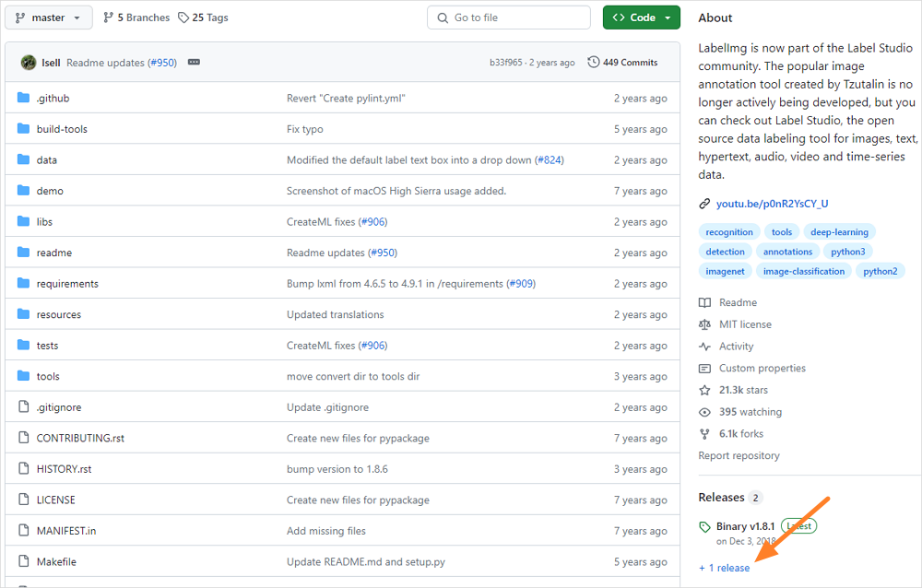Open the tests folder
Viewport: 922px width, 588px height.
click(x=47, y=346)
